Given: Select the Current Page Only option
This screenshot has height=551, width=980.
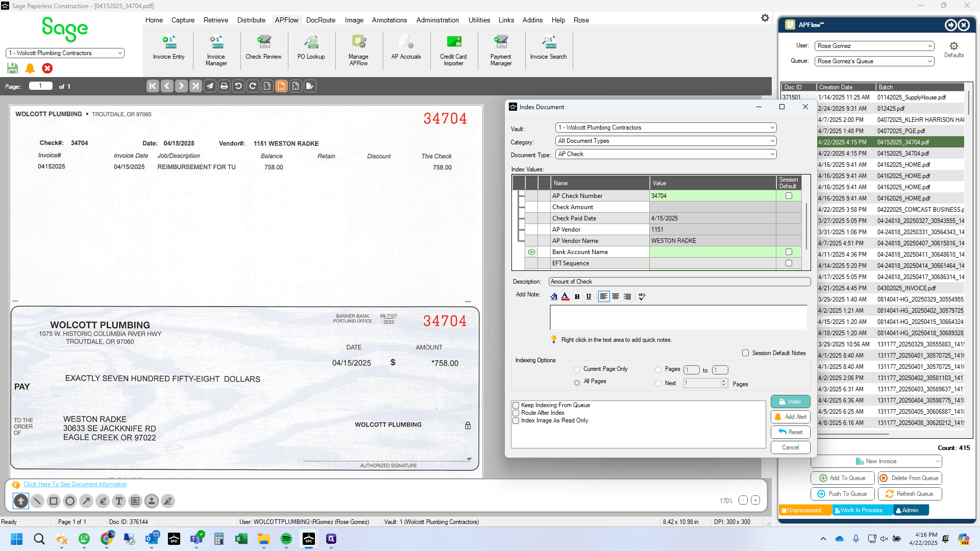Looking at the screenshot, I should click(x=577, y=369).
